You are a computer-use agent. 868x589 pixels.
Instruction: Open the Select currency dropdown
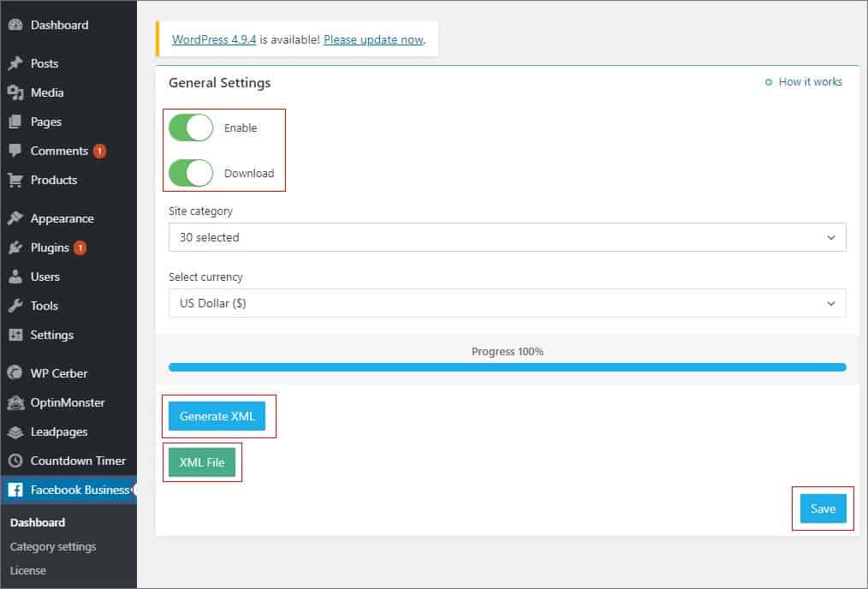[x=507, y=303]
